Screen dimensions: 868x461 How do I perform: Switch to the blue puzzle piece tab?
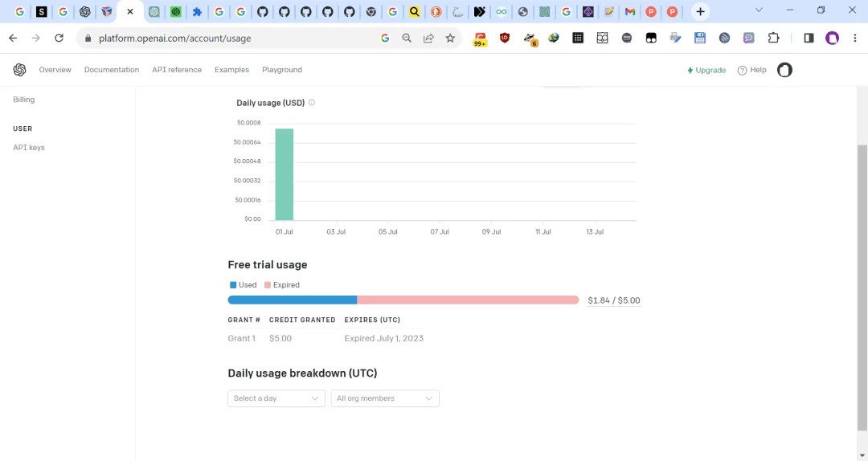[x=197, y=11]
